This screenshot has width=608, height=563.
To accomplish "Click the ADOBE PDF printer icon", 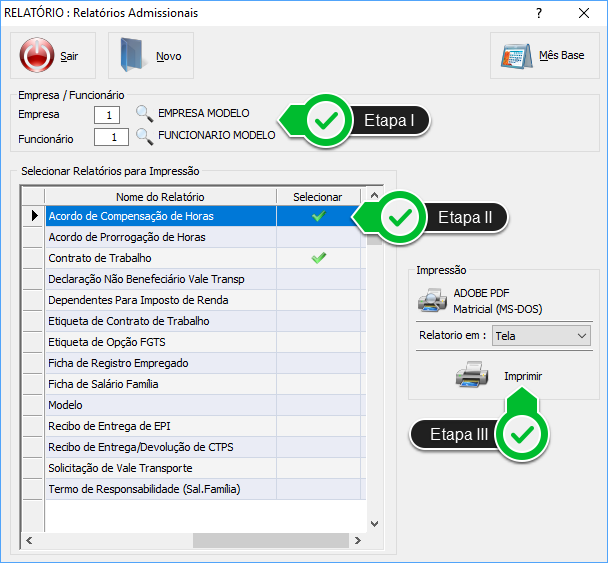I will coord(432,299).
